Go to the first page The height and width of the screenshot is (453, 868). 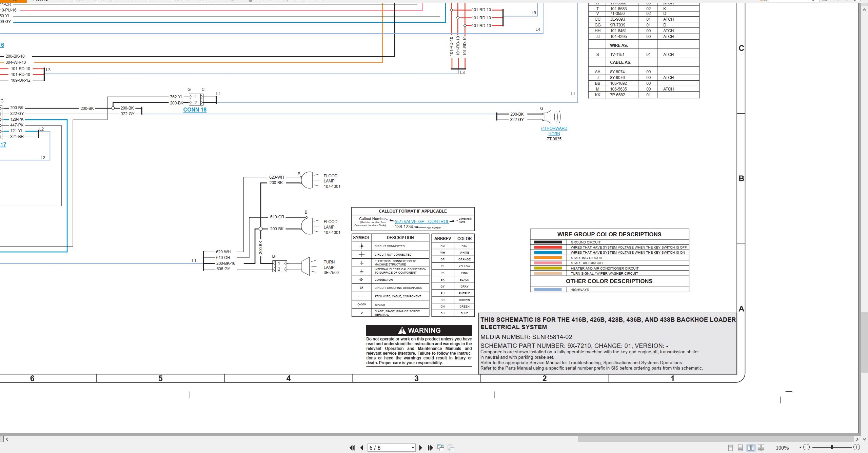point(352,448)
